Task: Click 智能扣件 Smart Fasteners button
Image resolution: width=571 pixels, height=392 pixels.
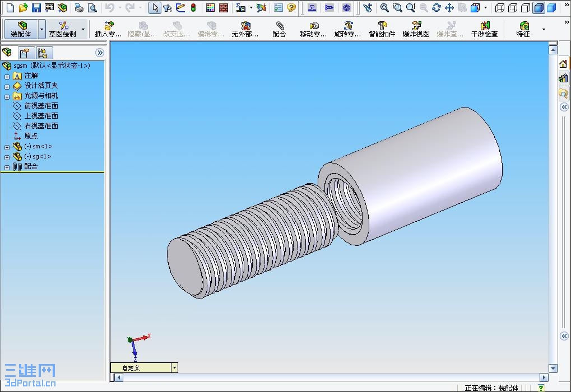Action: point(382,29)
